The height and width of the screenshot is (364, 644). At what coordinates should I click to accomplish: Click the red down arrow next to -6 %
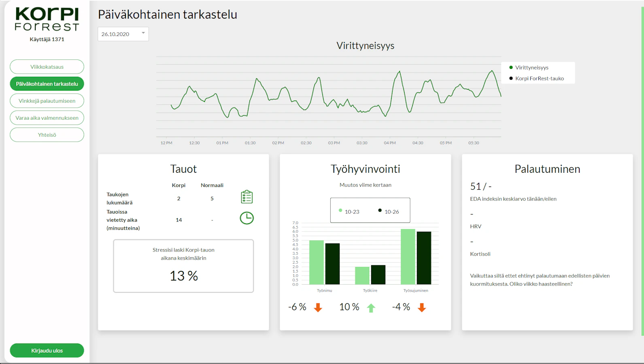pos(318,308)
